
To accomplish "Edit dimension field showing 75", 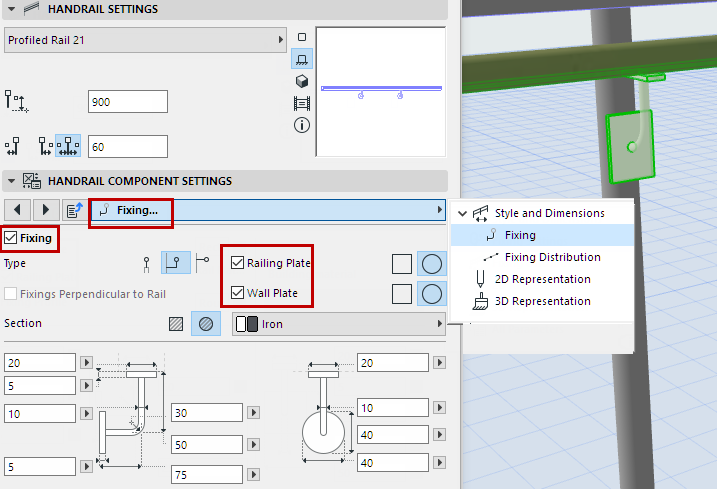I will click(207, 475).
